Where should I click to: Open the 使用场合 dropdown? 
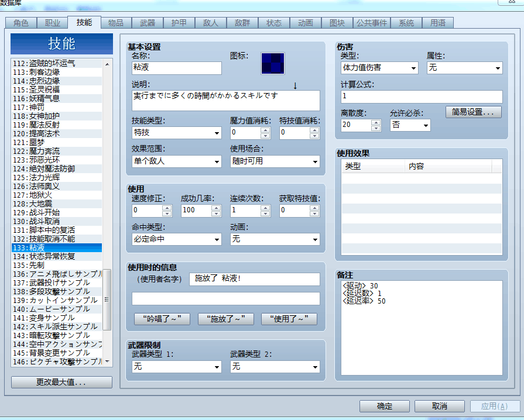(x=275, y=161)
